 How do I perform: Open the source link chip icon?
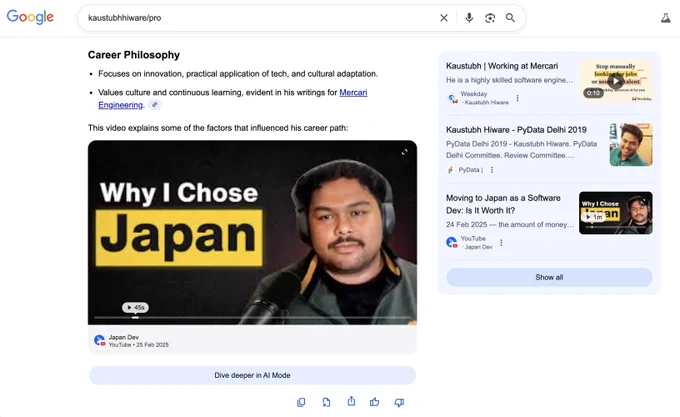[x=154, y=105]
